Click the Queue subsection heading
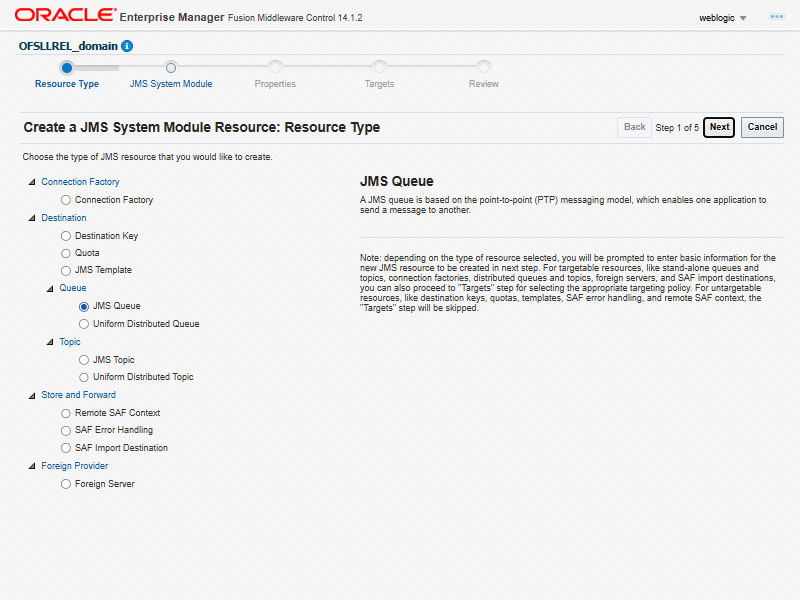The image size is (800, 600). coord(72,288)
